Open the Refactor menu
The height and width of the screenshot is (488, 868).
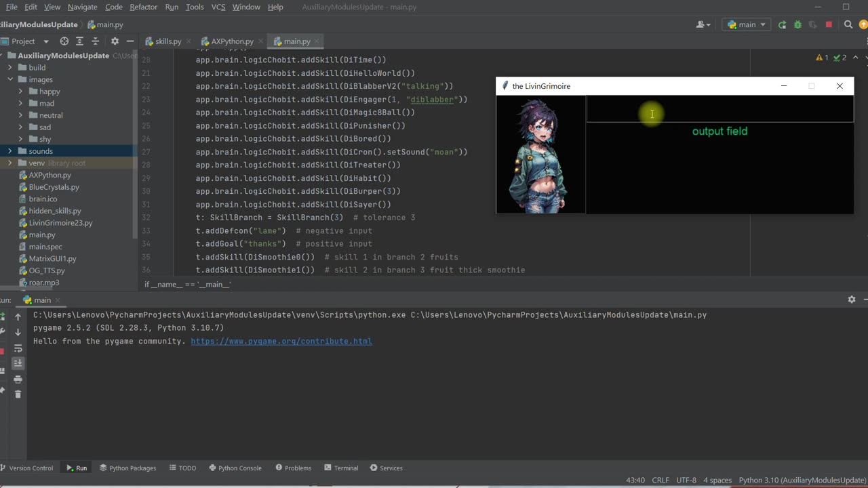143,7
